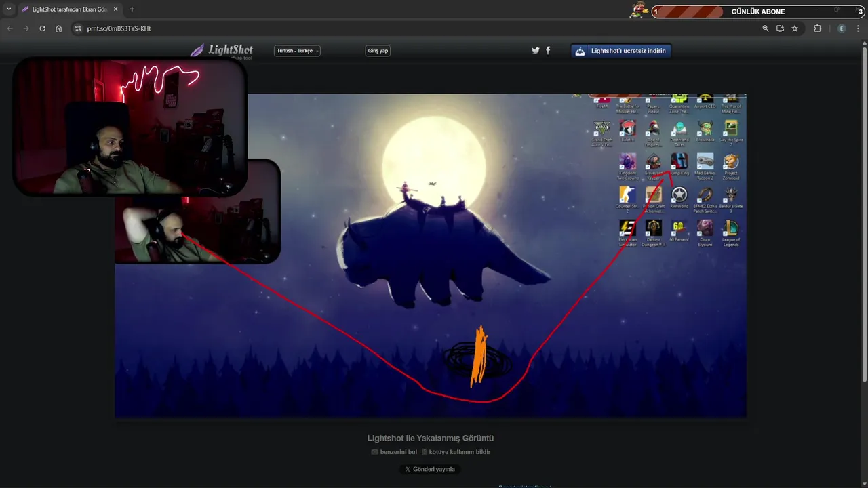Bookmark this page with the star icon
This screenshot has height=488, width=868.
pos(795,28)
